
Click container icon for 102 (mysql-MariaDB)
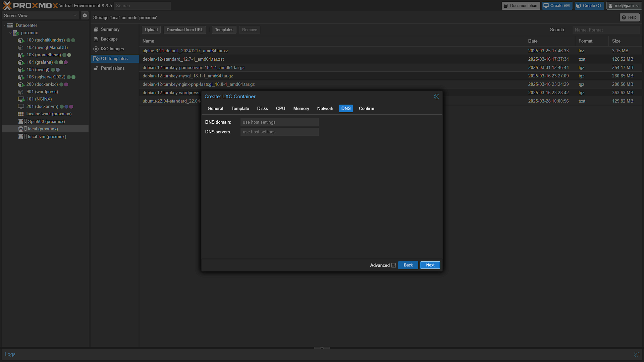click(x=21, y=48)
